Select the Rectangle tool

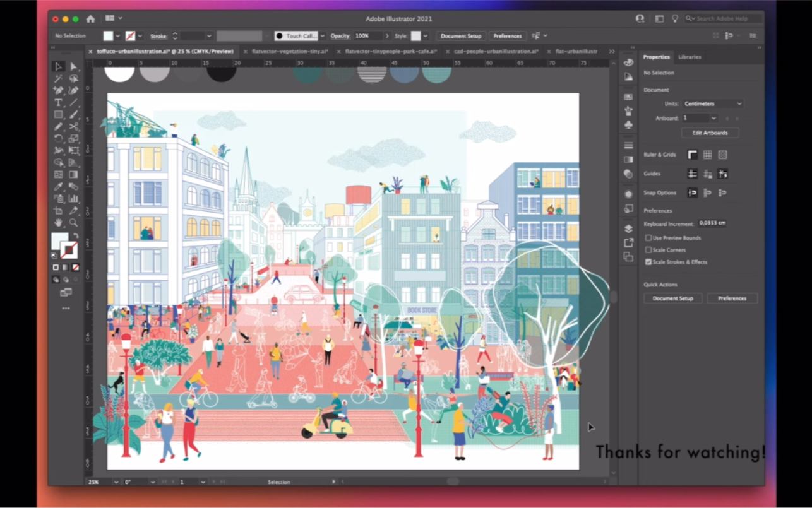click(x=58, y=114)
